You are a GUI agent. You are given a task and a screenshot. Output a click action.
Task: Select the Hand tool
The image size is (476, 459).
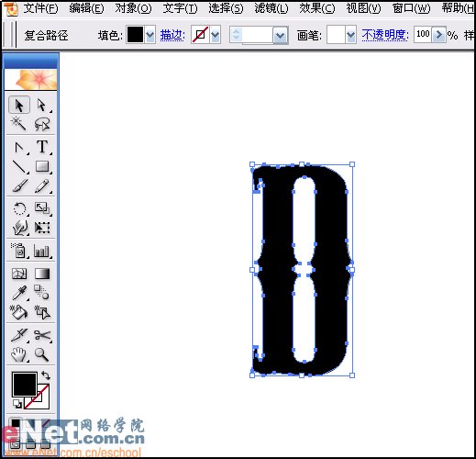pos(19,354)
